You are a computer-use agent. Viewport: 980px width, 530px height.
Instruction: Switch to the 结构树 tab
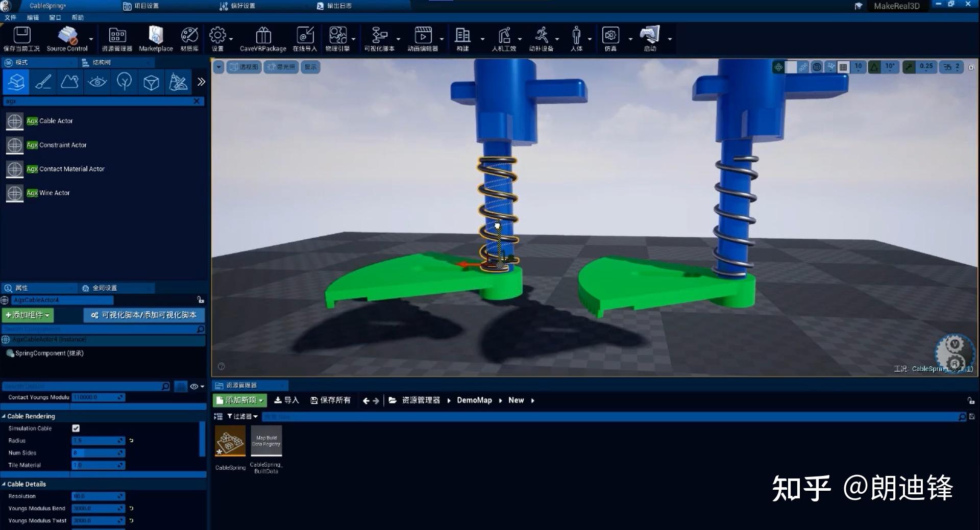click(102, 62)
